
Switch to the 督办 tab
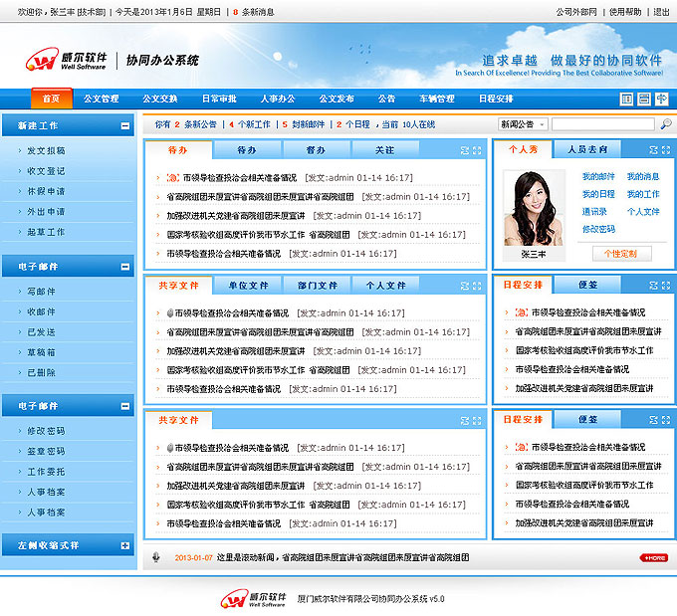pyautogui.click(x=316, y=149)
